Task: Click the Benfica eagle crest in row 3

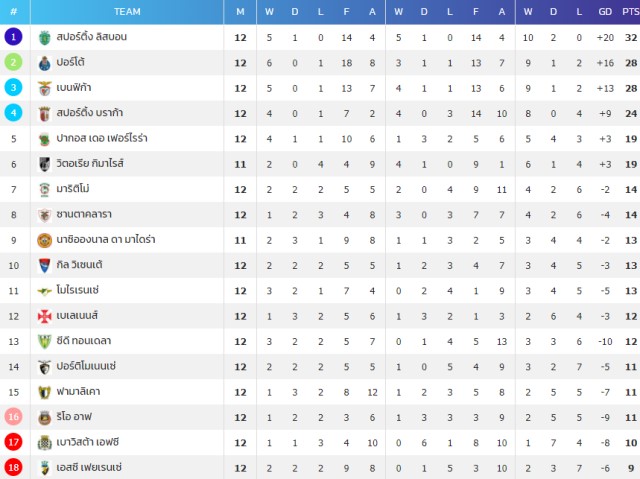Action: [44, 88]
